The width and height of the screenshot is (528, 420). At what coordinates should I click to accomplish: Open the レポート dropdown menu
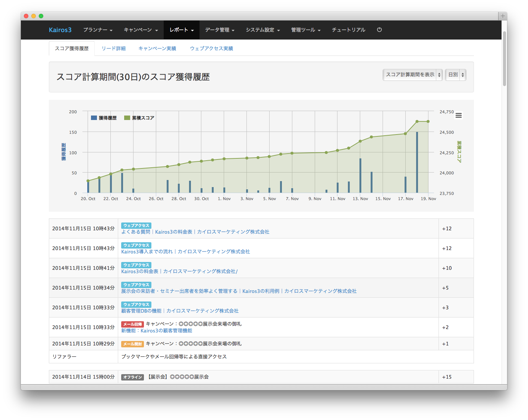point(182,30)
